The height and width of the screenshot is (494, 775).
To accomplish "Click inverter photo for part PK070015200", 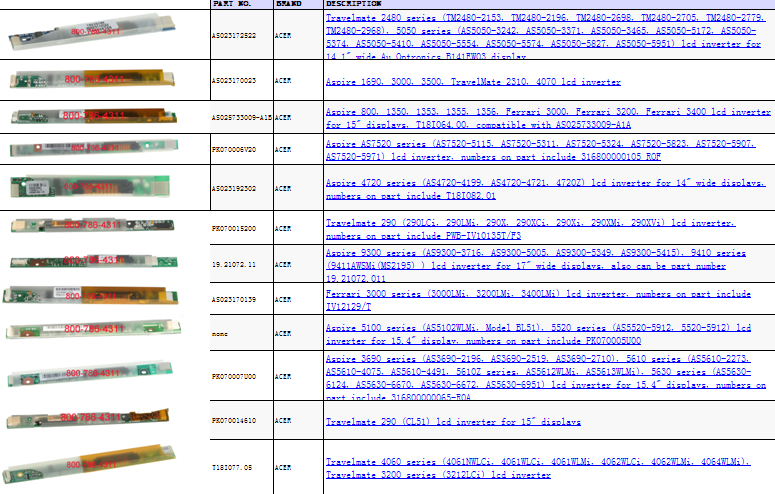I will (92, 225).
